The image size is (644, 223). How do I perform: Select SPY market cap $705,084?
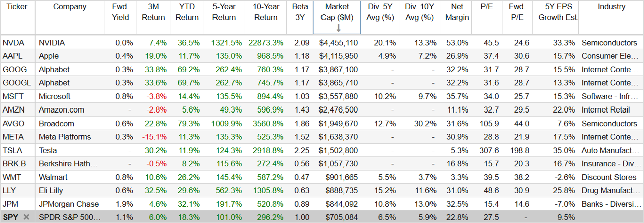pyautogui.click(x=341, y=217)
